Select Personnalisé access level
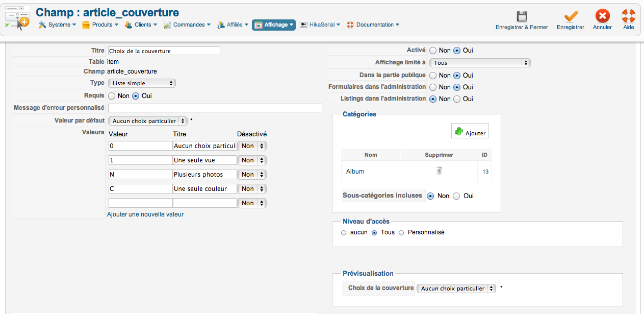The width and height of the screenshot is (644, 314). tap(401, 232)
